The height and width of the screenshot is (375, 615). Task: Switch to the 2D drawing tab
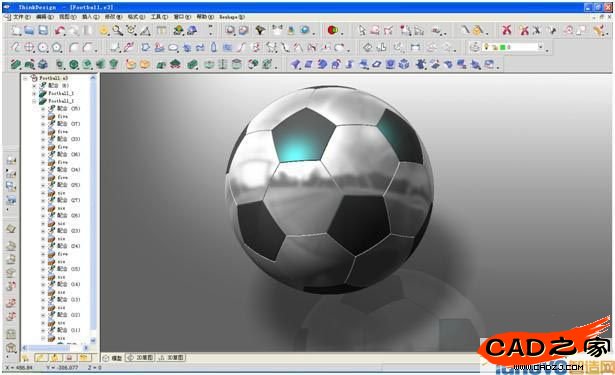[140, 358]
